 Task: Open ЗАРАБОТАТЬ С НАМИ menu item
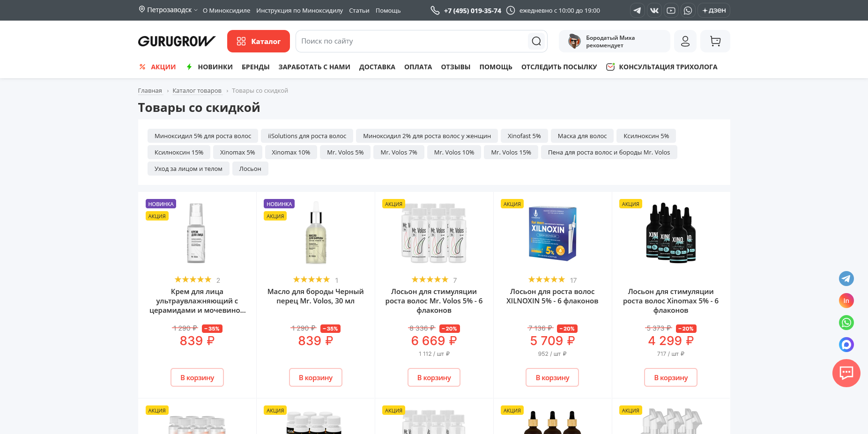point(314,67)
